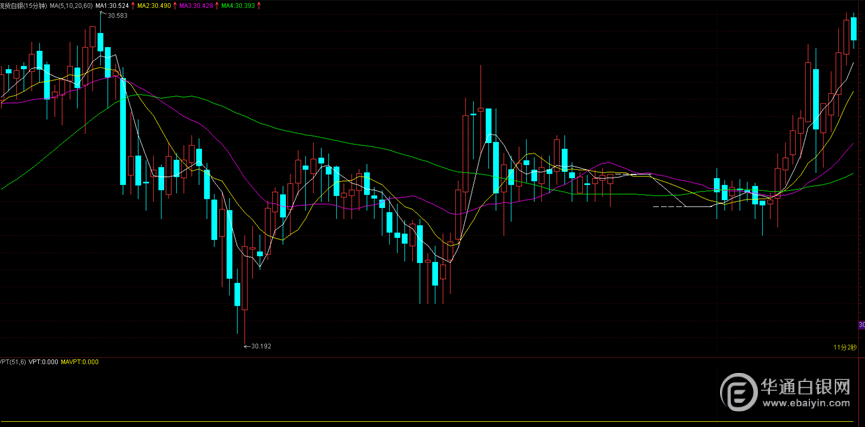Select the green MA4:30.393 legend label
The height and width of the screenshot is (427, 865).
[238, 6]
